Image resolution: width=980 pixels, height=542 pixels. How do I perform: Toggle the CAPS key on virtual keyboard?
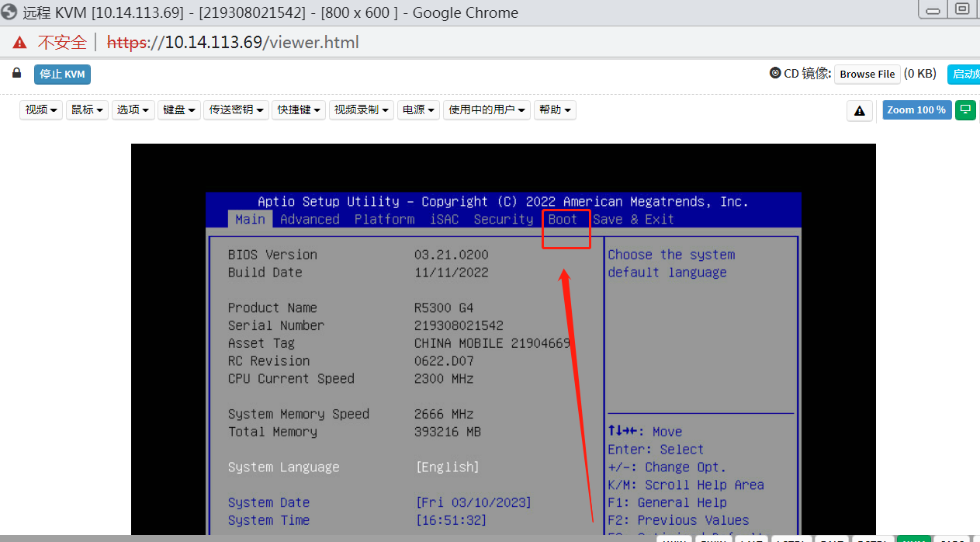point(953,539)
